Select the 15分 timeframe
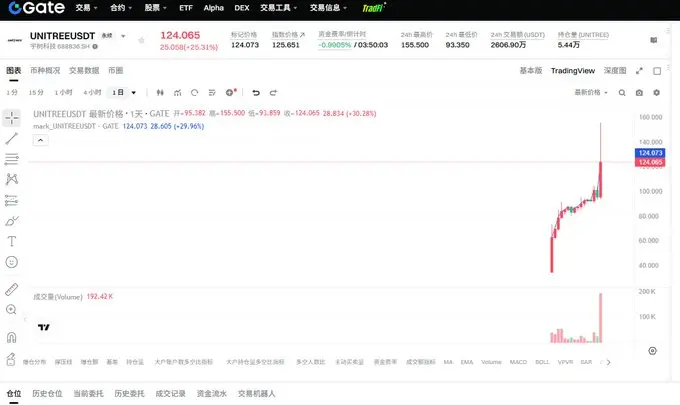This screenshot has height=405, width=680. [36, 92]
